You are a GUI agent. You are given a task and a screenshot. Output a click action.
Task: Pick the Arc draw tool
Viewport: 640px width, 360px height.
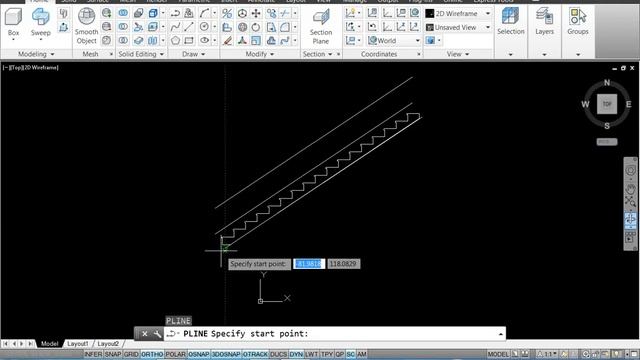click(x=204, y=13)
